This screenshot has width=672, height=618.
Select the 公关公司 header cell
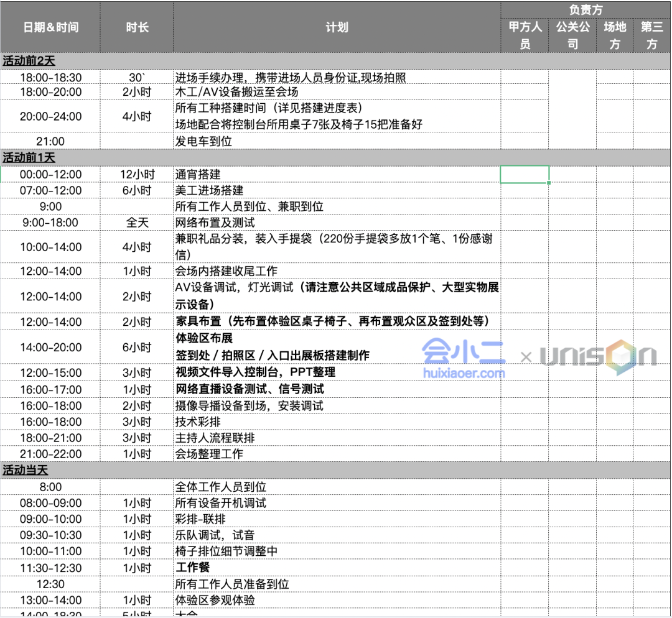click(x=572, y=35)
